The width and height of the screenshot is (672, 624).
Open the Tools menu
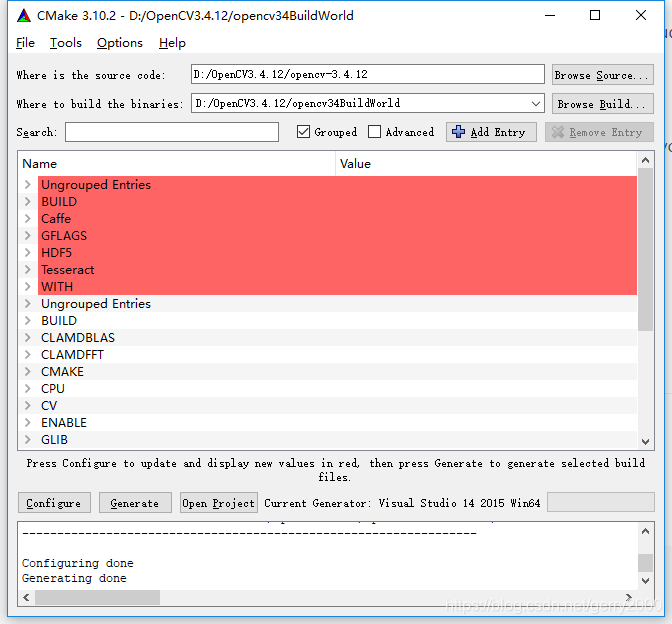(66, 43)
